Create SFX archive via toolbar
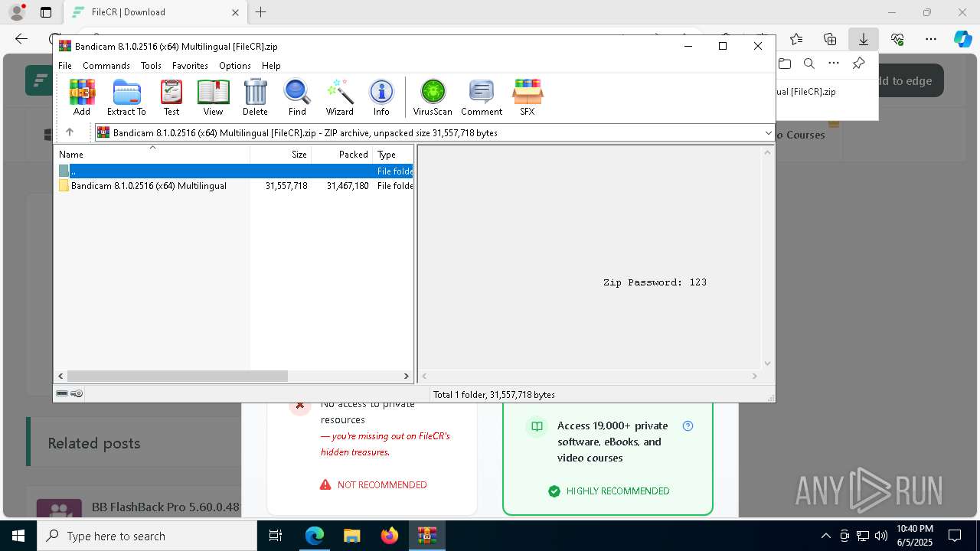Image resolution: width=980 pixels, height=551 pixels. coord(528,97)
